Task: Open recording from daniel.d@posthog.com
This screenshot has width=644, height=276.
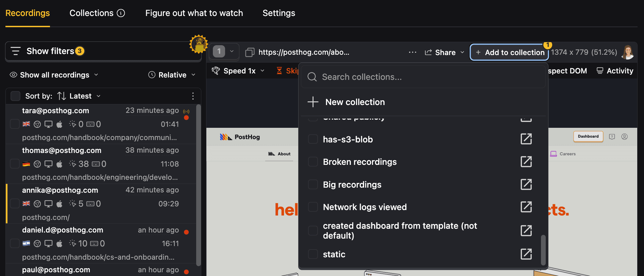Action: click(x=101, y=243)
